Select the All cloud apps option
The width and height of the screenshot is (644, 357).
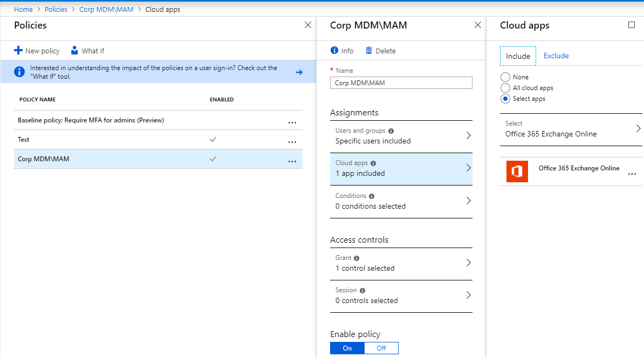(505, 88)
